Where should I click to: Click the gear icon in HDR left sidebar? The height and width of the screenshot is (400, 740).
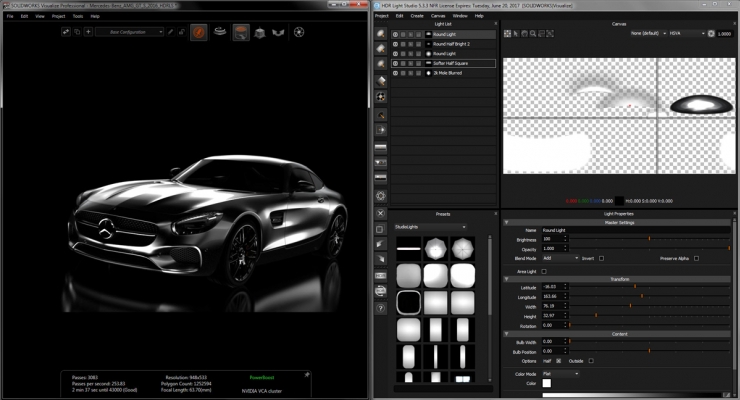pyautogui.click(x=381, y=195)
